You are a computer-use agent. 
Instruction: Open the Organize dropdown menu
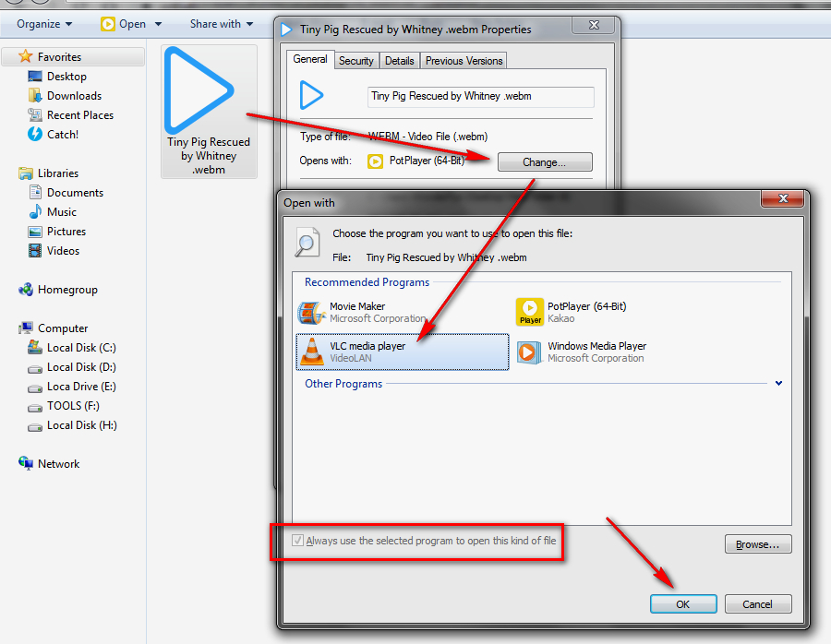point(44,24)
